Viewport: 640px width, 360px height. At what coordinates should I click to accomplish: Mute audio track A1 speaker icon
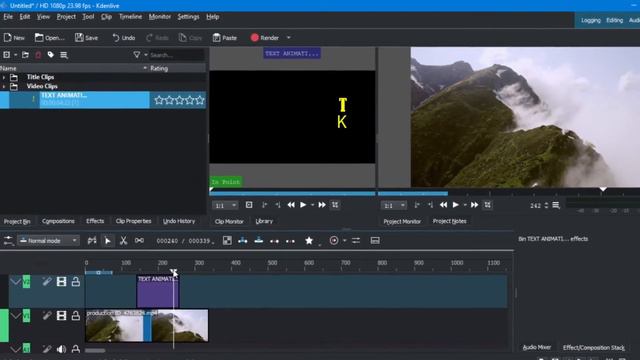61,349
